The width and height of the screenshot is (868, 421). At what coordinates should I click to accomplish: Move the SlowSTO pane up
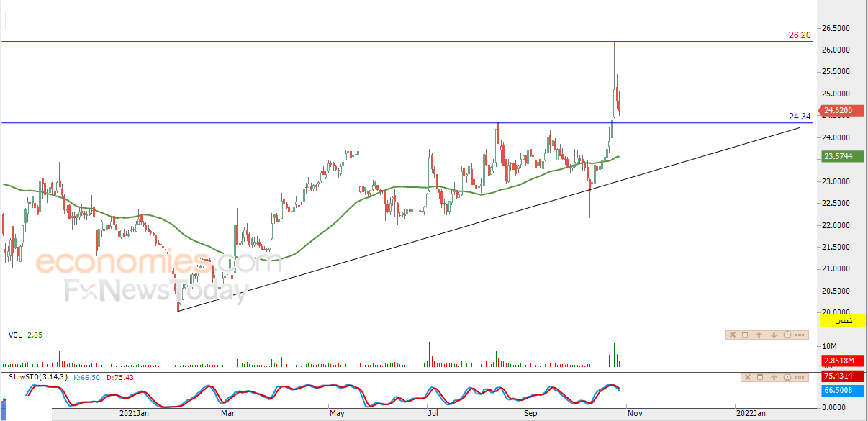774,377
